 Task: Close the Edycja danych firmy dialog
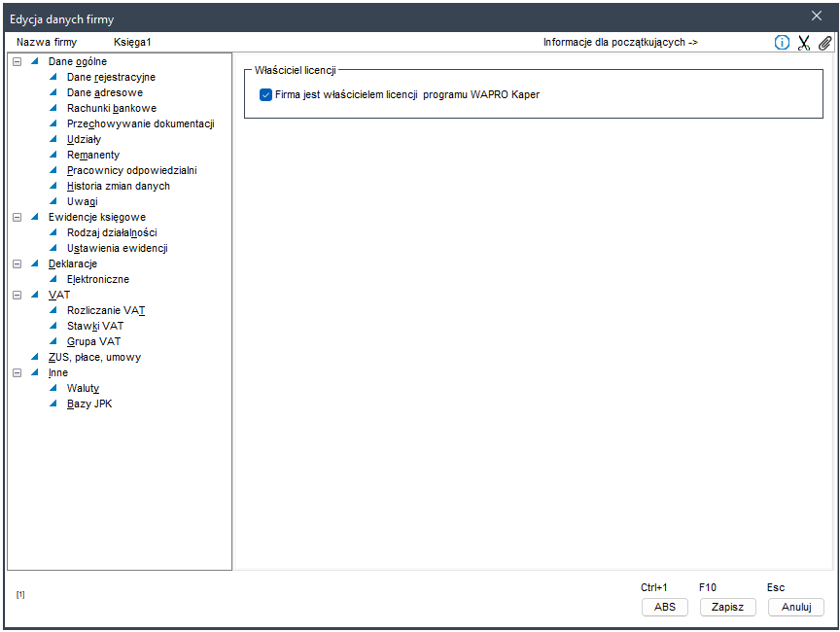pos(817,16)
